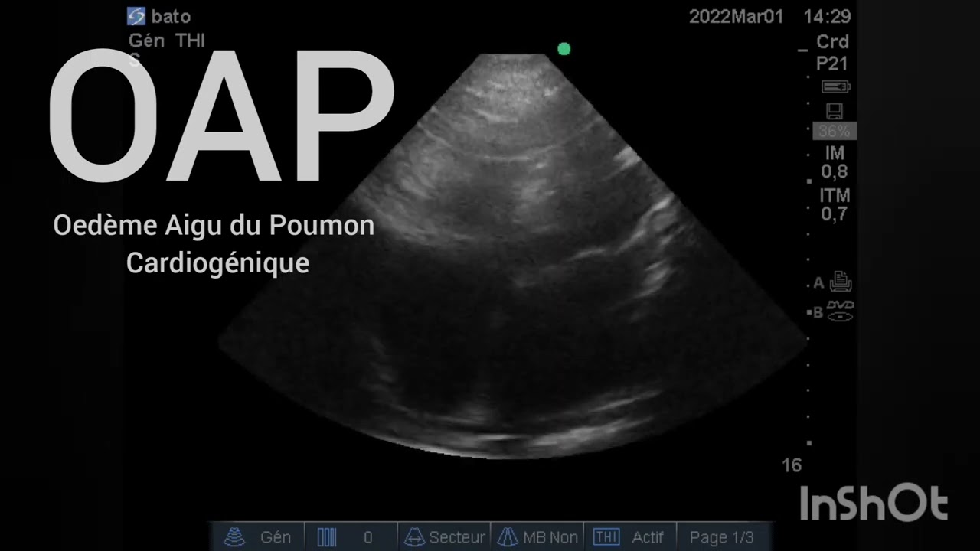Click the sector fan icon
The width and height of the screenshot is (980, 551).
coord(414,537)
